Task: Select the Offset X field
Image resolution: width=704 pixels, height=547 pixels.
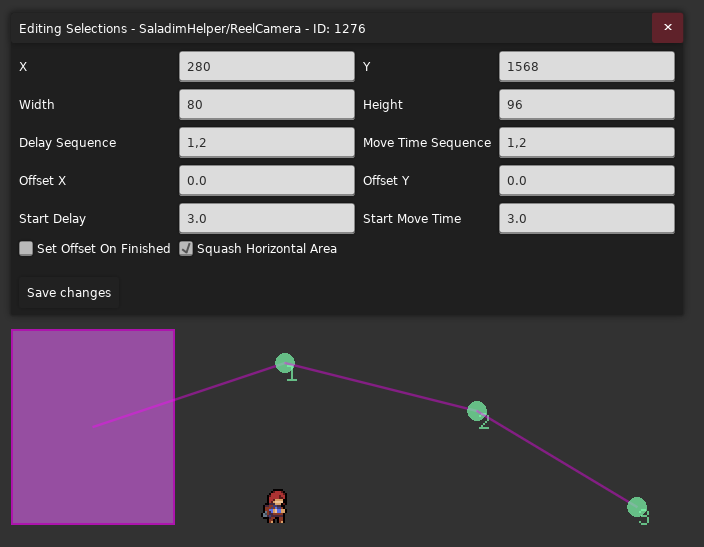Action: (267, 181)
